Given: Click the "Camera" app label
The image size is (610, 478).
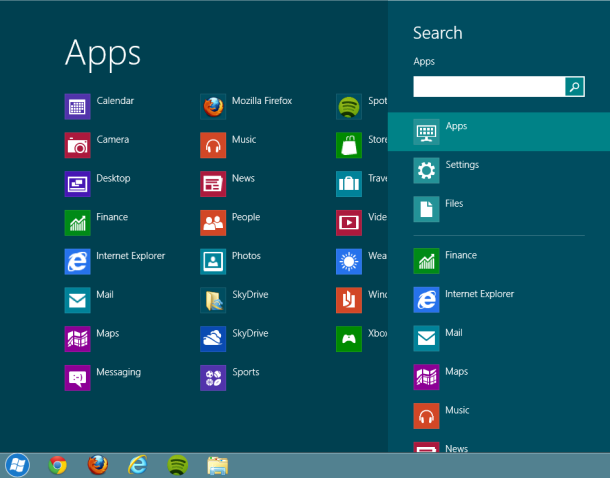Looking at the screenshot, I should (112, 139).
